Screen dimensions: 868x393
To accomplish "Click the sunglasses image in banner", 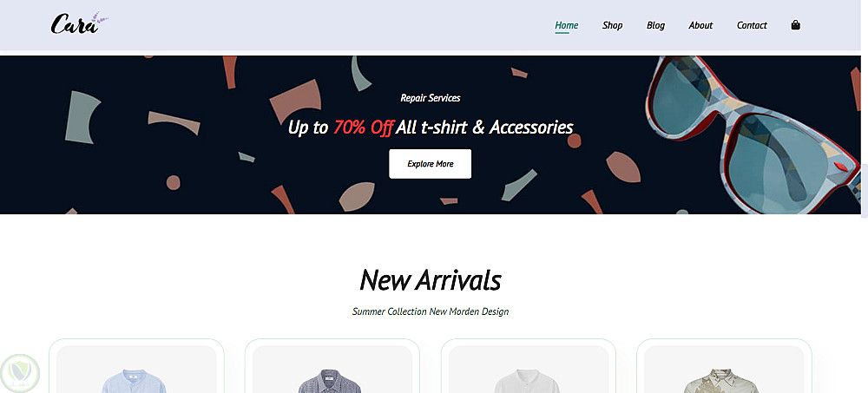I will [753, 134].
